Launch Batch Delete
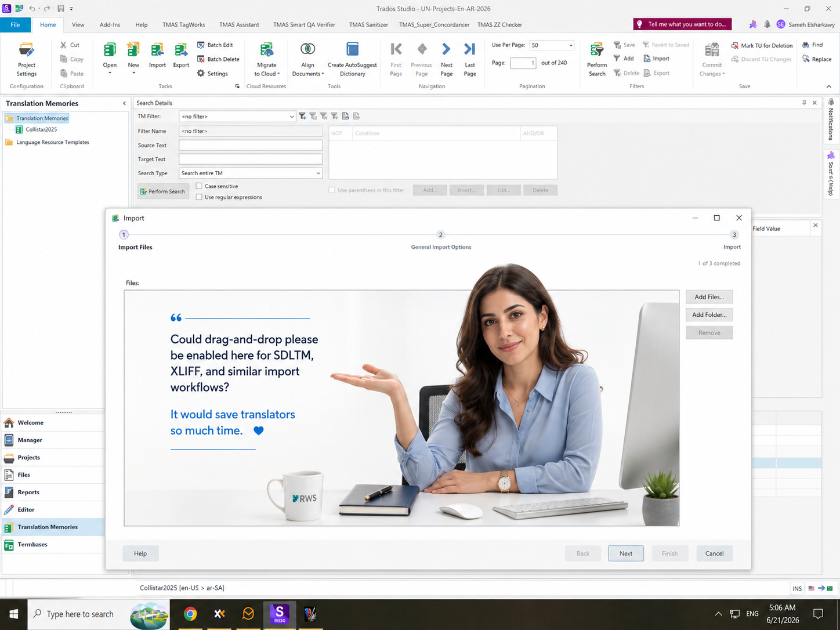The image size is (840, 630). 218,59
